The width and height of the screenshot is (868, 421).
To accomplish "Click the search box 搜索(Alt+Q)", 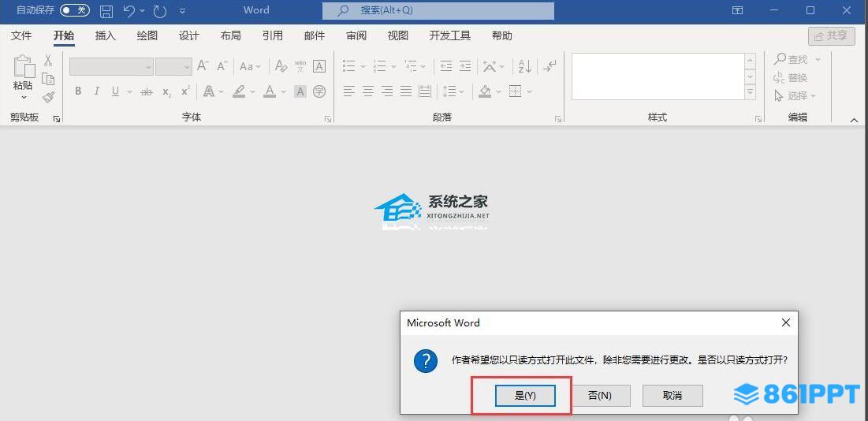I will 438,10.
